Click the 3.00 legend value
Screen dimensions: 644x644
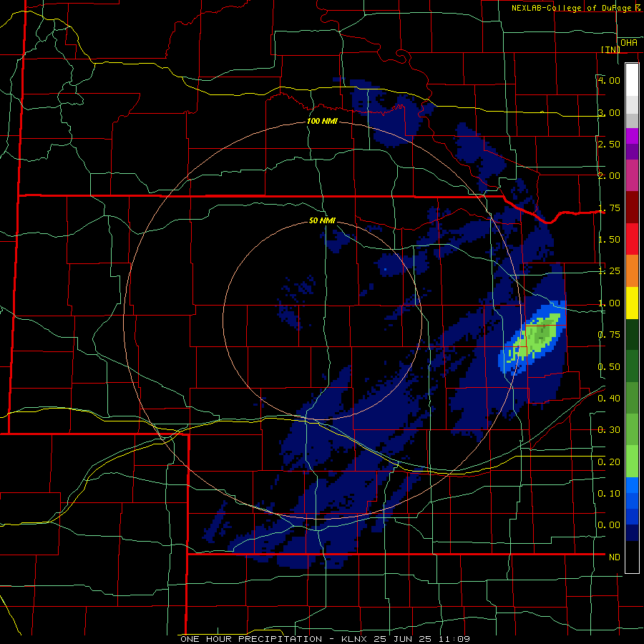pos(609,112)
